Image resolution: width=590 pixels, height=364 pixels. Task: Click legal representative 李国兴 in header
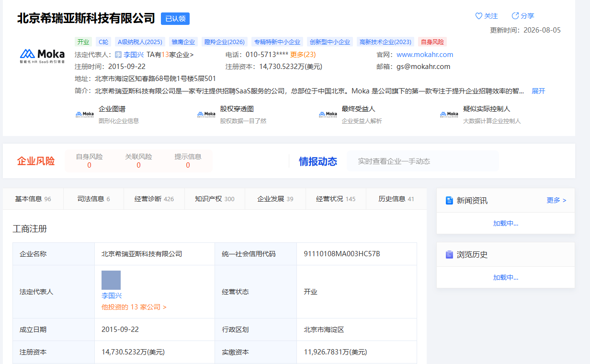pyautogui.click(x=134, y=55)
